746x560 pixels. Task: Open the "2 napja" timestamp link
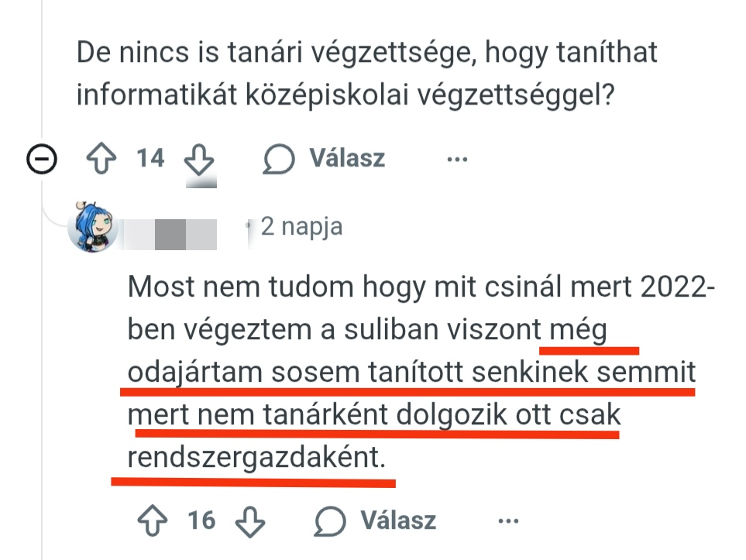[x=301, y=227]
